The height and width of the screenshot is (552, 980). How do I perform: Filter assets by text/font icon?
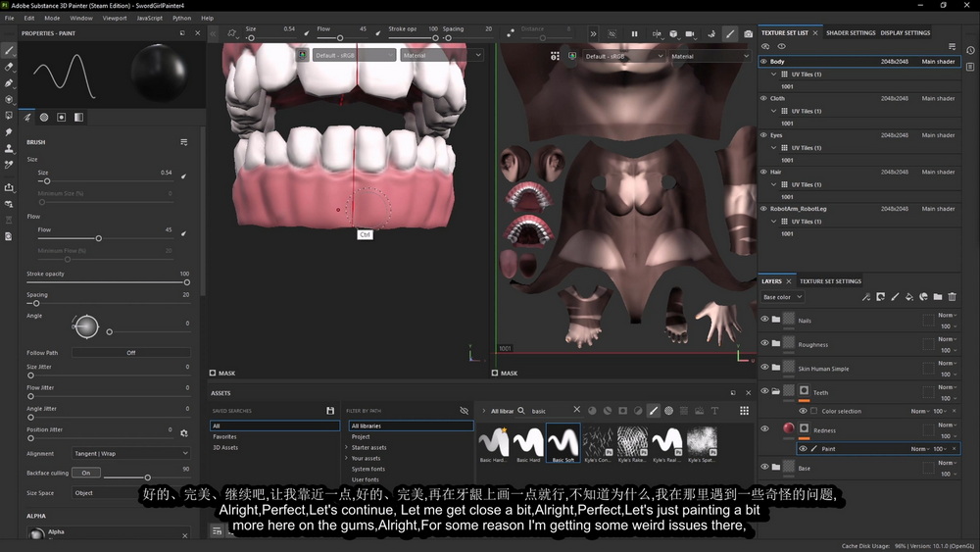click(x=714, y=411)
